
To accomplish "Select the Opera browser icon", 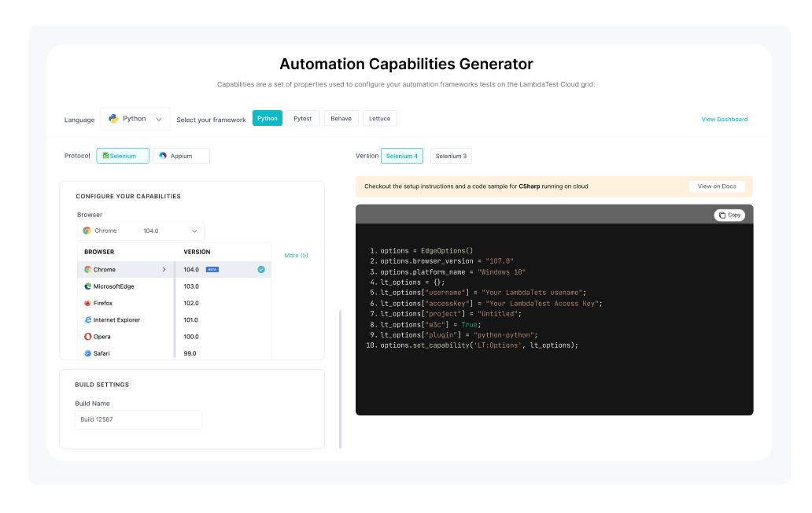I will (x=87, y=336).
